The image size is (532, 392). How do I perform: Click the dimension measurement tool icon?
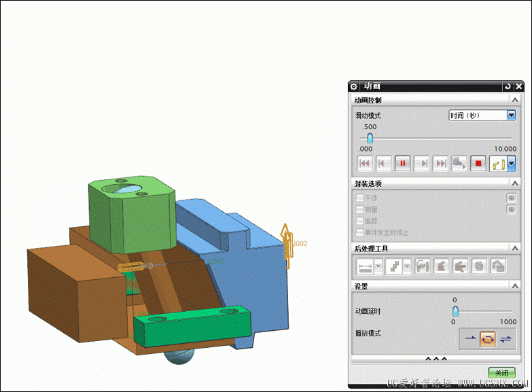365,266
